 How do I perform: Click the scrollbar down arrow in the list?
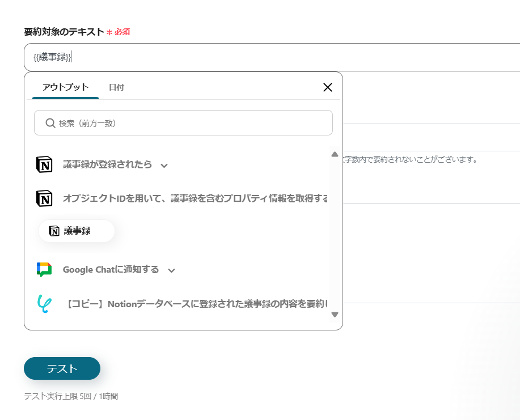(335, 314)
